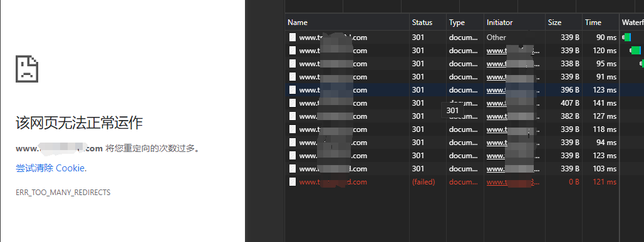Click the waterfall bar of the 120 ms request

click(635, 51)
